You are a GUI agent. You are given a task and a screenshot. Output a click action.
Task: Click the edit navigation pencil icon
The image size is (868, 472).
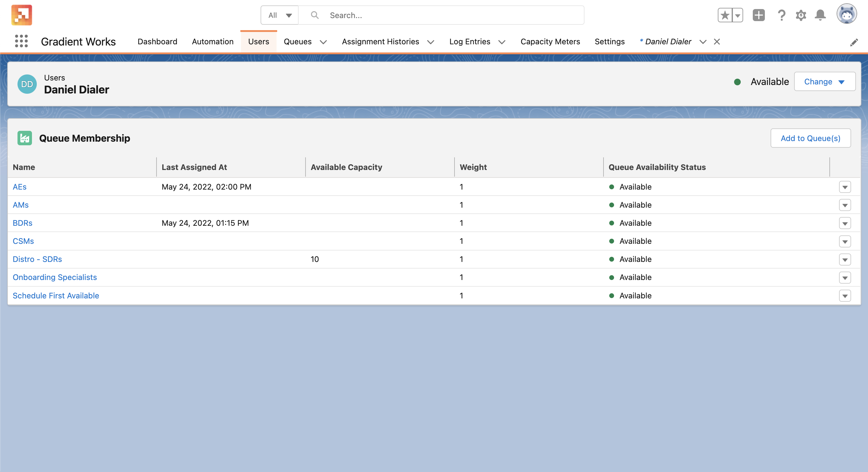point(854,42)
